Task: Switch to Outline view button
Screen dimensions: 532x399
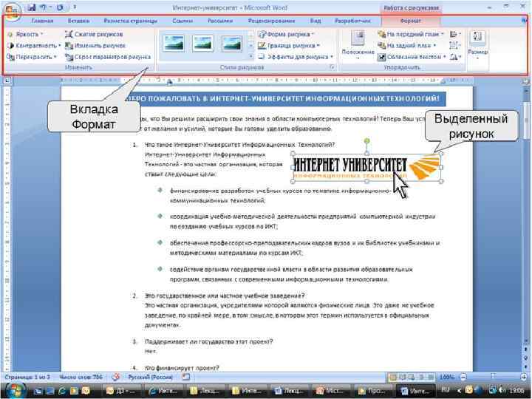Action: (421, 377)
